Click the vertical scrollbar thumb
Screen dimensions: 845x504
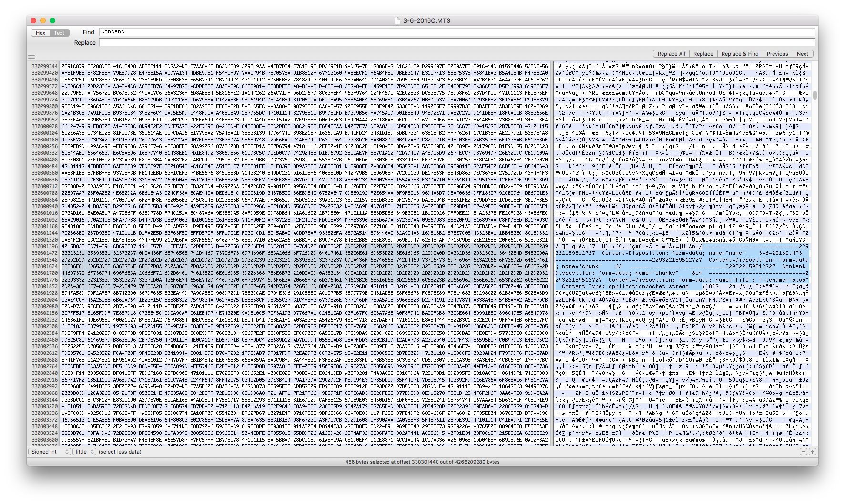(814, 95)
